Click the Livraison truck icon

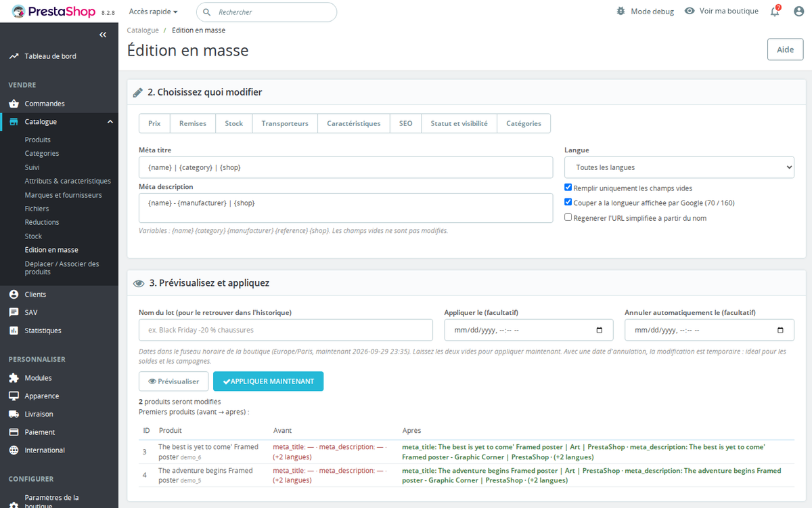coord(14,414)
